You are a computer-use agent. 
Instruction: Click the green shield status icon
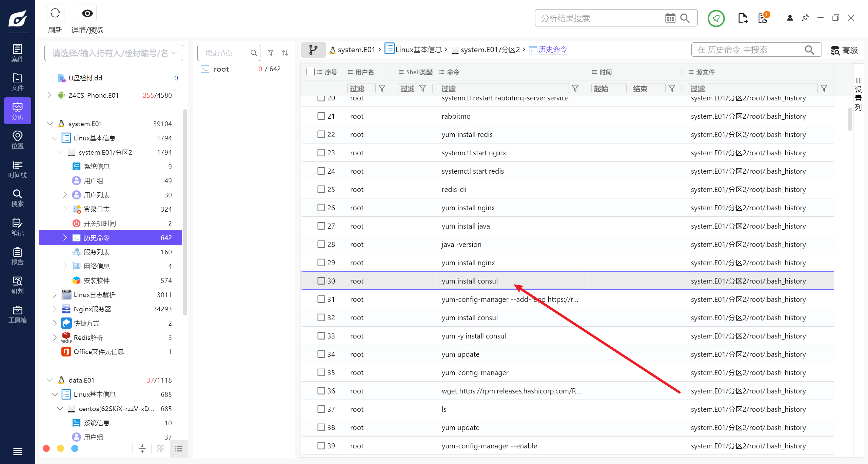[716, 18]
